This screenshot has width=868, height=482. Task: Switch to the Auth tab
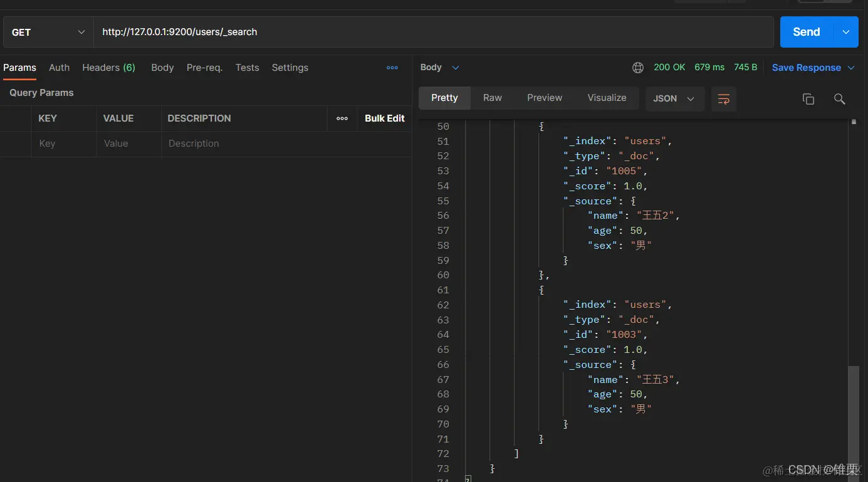[x=60, y=68]
